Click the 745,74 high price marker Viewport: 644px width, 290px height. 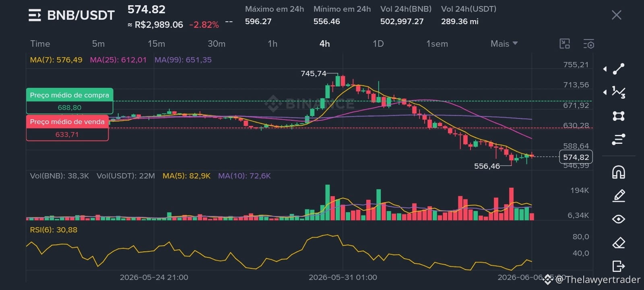pyautogui.click(x=314, y=74)
